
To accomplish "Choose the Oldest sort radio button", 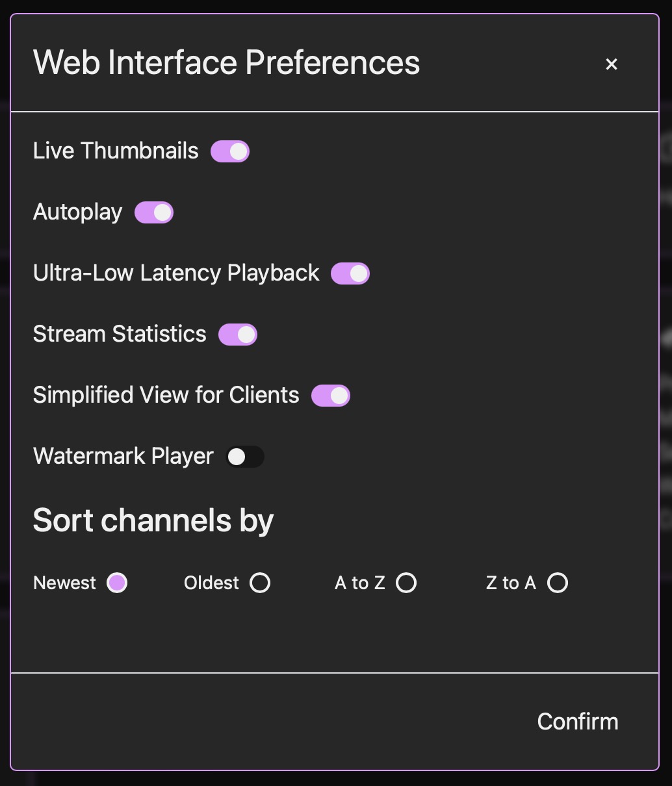I will click(x=260, y=583).
